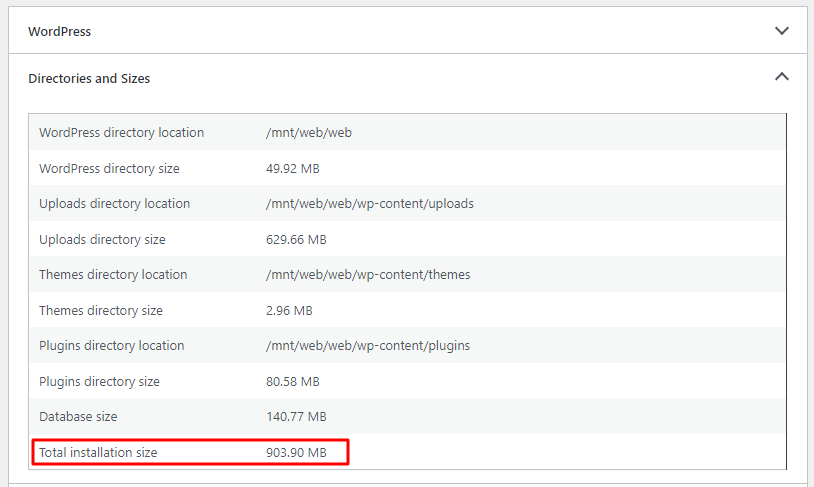This screenshot has height=487, width=814.
Task: Select the WordPress directory location label
Action: point(121,132)
